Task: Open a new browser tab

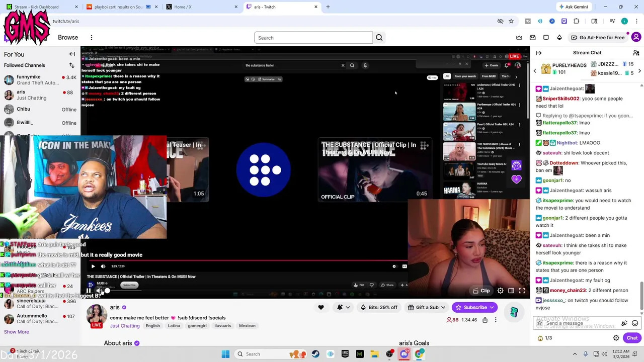Action: (x=328, y=7)
